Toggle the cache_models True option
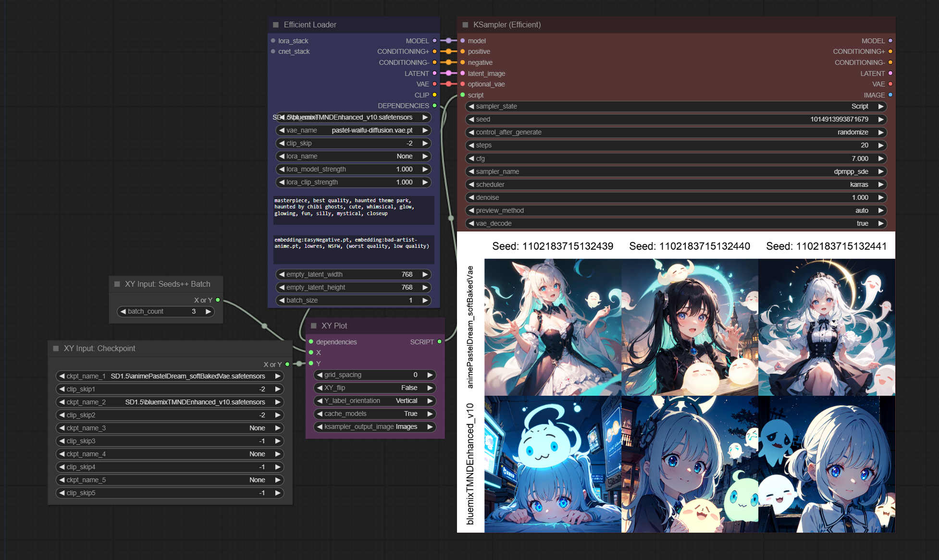The width and height of the screenshot is (939, 560). click(375, 414)
